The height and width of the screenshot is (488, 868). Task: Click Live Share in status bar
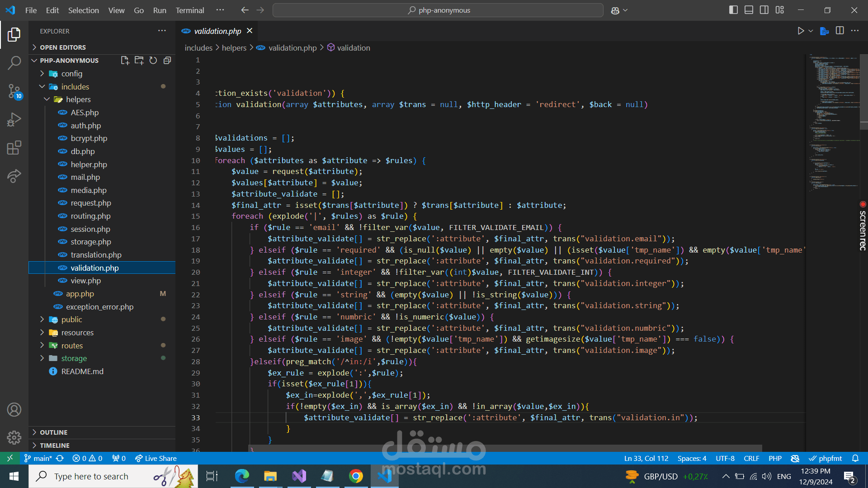coord(156,458)
